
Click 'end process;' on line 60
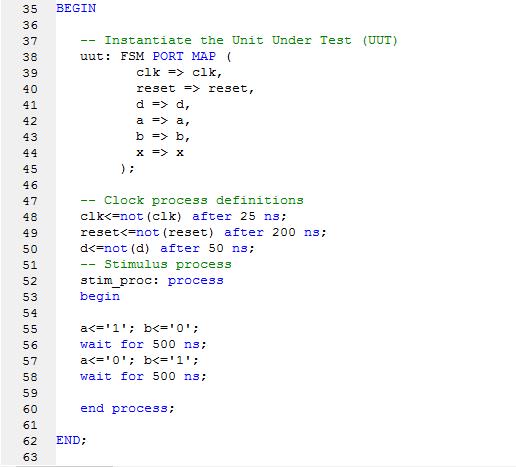128,408
